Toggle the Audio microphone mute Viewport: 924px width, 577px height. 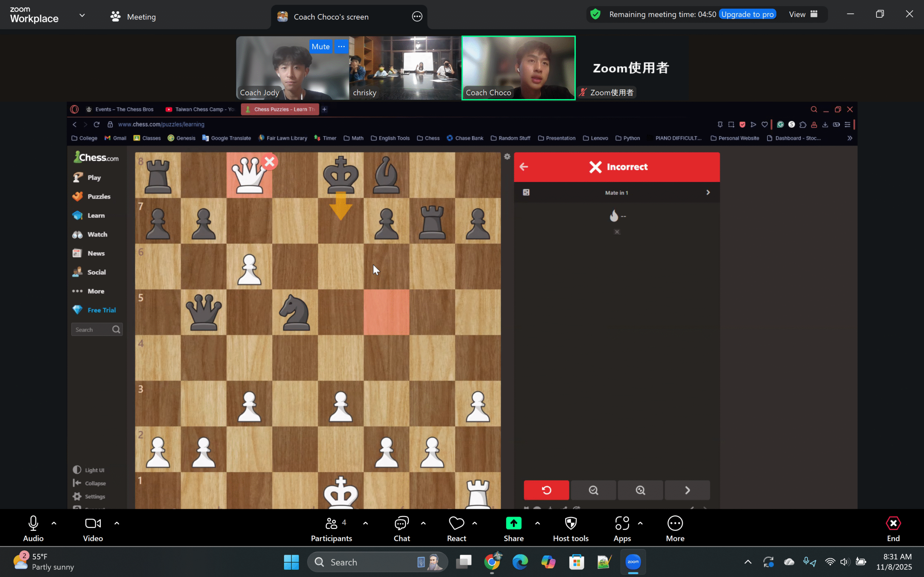tap(33, 524)
